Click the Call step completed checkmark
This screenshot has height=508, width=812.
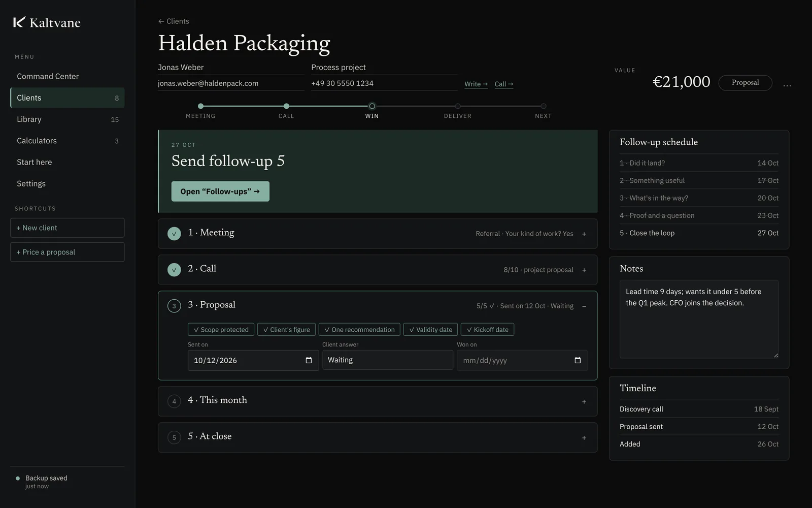coord(174,270)
